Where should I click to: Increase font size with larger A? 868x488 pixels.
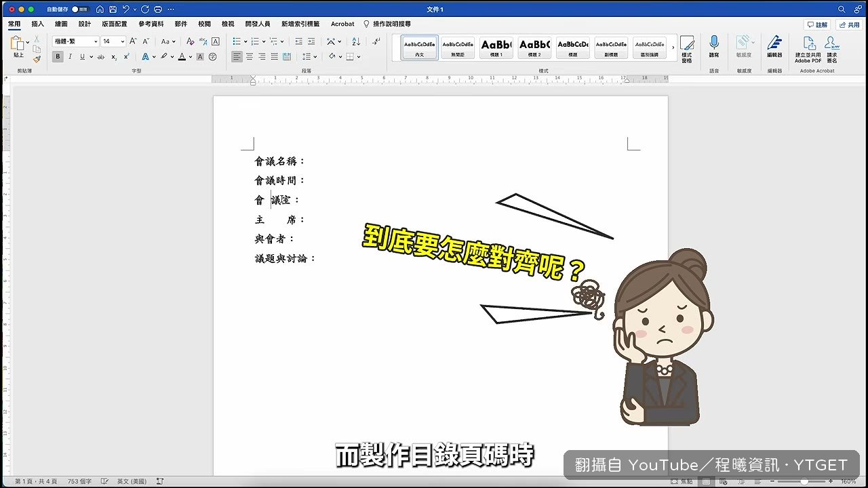coord(134,41)
